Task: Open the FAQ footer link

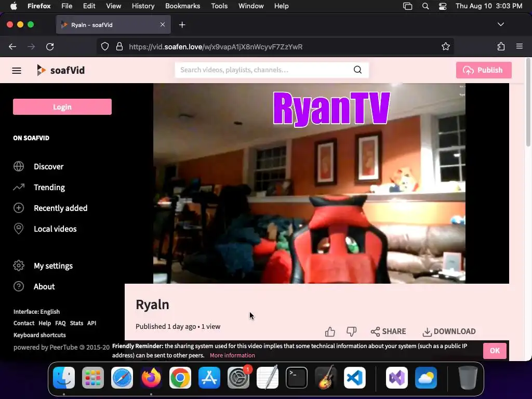Action: (60, 323)
